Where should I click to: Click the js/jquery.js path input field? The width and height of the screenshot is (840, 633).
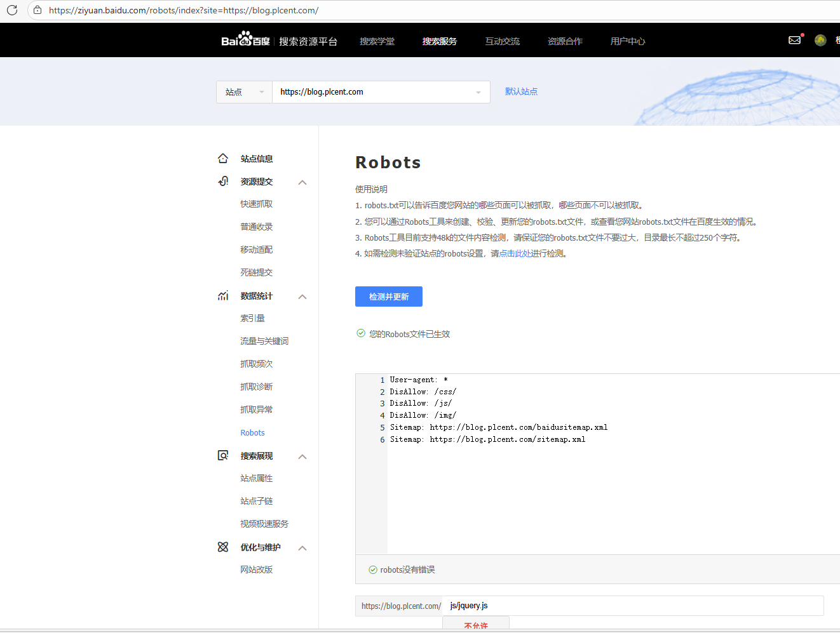coord(632,606)
